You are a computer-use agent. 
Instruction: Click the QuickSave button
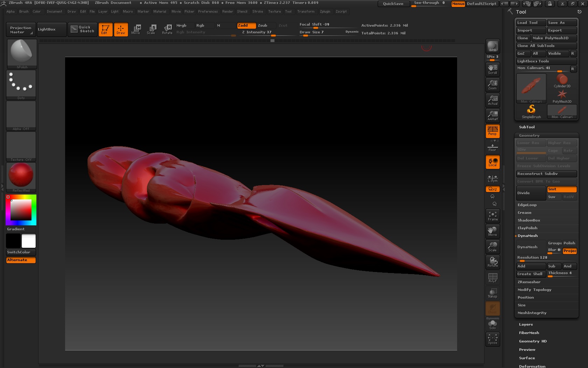coord(393,4)
